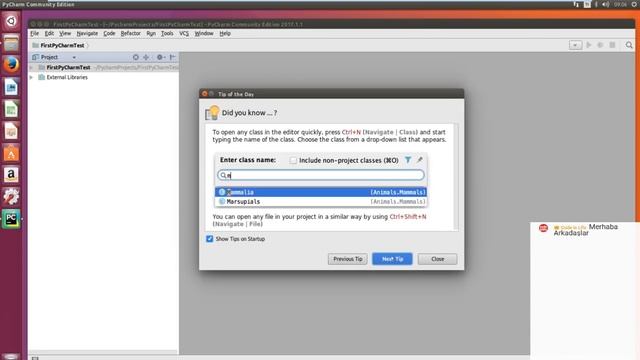This screenshot has height=360, width=640.
Task: Open the File menu
Action: click(x=35, y=33)
